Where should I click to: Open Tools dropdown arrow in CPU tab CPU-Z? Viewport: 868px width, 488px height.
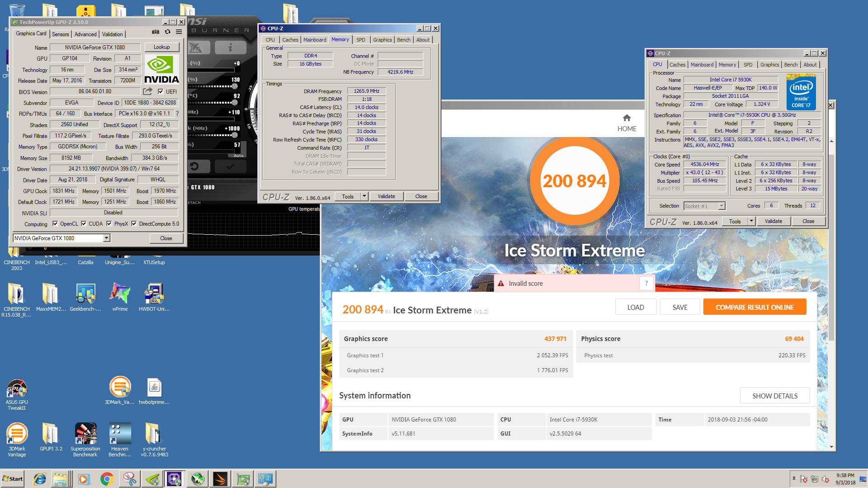tap(751, 221)
